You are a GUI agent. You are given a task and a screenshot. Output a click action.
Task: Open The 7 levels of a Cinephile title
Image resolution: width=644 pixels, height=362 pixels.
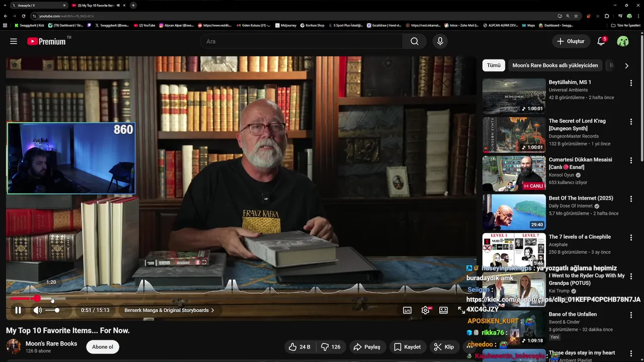[580, 237]
